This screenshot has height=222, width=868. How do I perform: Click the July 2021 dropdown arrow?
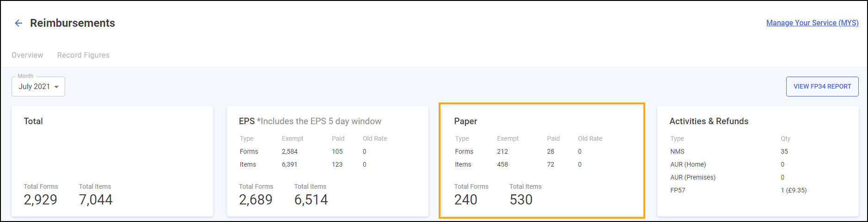56,87
